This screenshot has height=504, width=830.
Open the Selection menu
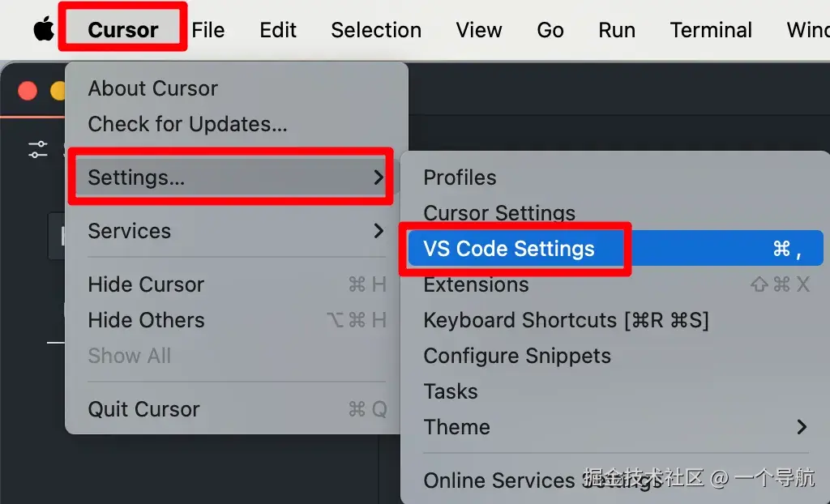point(375,30)
